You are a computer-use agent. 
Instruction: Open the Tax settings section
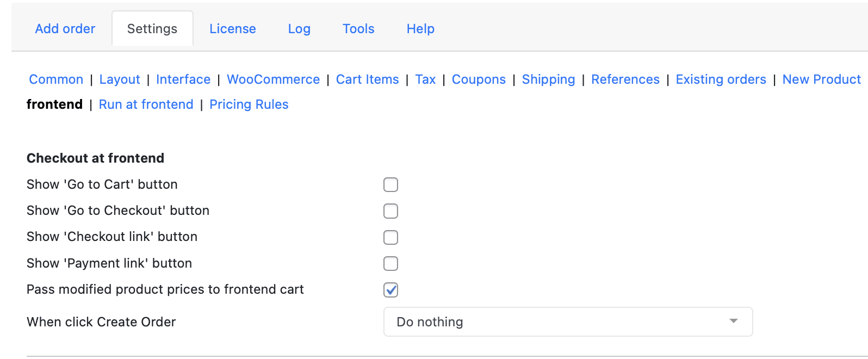pyautogui.click(x=425, y=79)
